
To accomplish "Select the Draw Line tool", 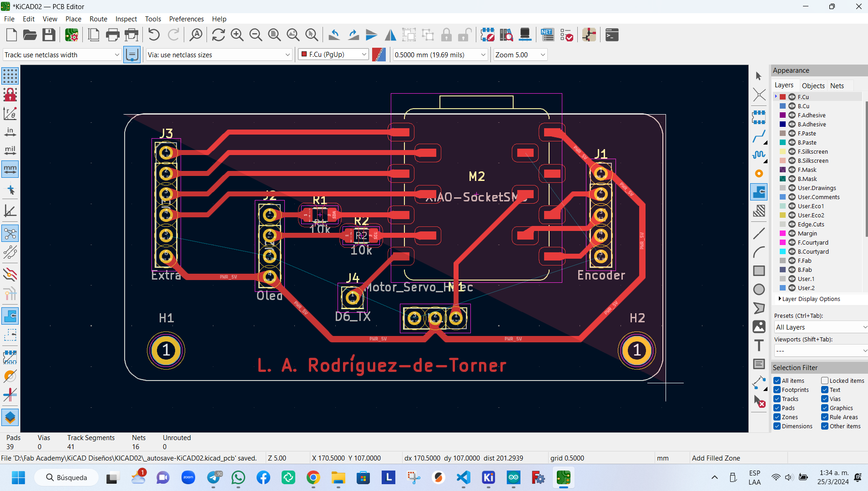I will tap(759, 234).
